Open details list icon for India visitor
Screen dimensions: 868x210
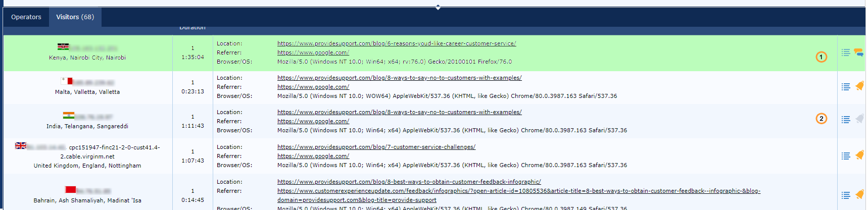846,120
